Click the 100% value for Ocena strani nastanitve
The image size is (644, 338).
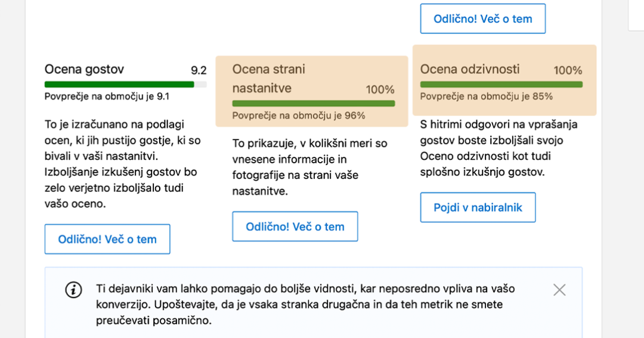point(380,90)
